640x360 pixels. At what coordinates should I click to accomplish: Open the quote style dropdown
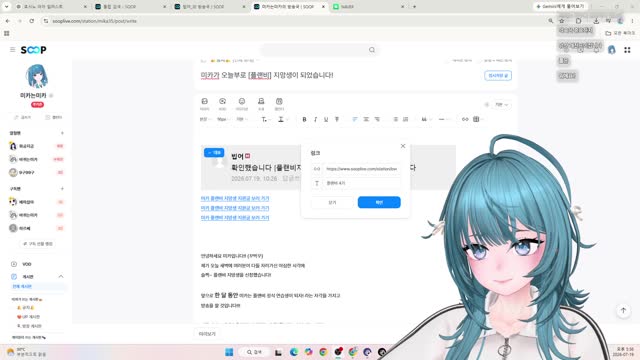[426, 119]
